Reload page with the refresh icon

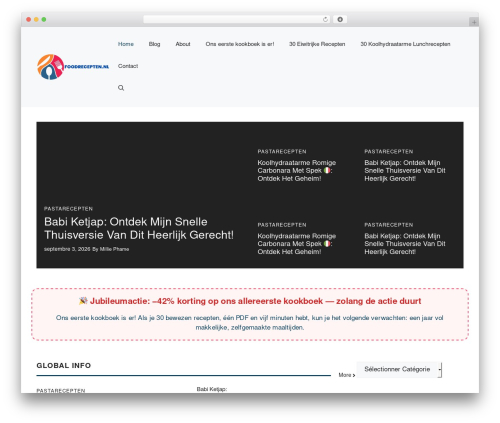(x=325, y=19)
